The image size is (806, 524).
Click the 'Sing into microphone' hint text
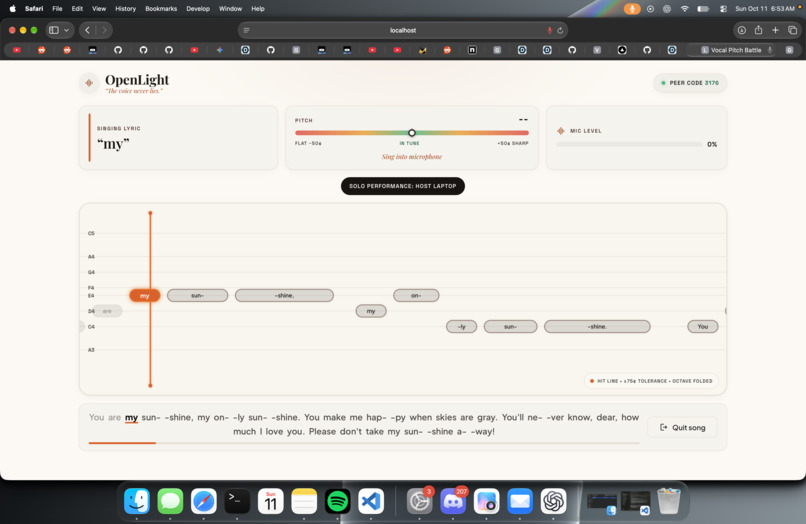click(x=412, y=157)
